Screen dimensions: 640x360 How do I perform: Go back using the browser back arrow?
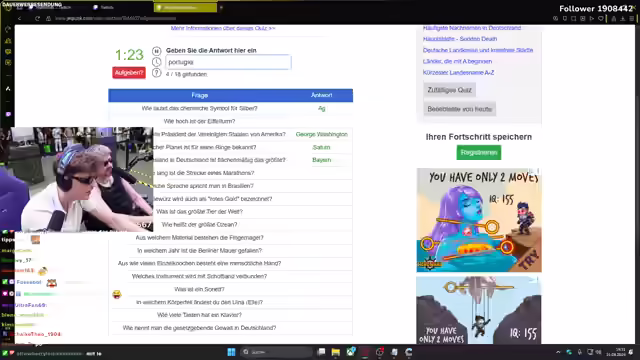20,18
